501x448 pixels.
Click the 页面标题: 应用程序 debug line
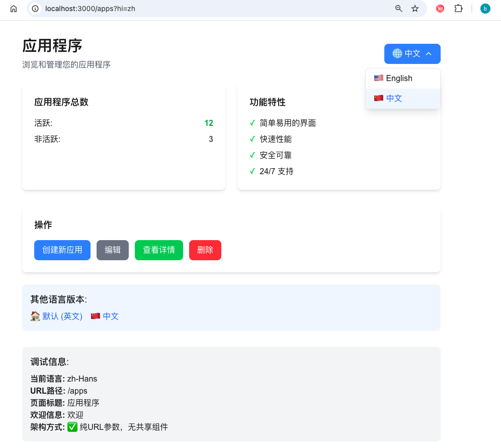click(x=65, y=403)
